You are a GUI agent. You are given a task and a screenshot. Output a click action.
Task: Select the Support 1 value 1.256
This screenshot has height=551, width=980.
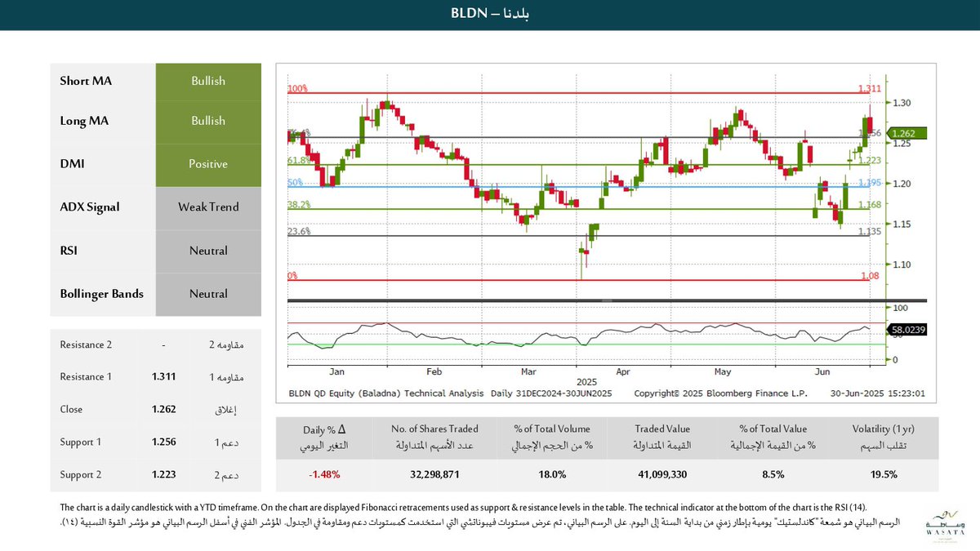click(x=163, y=442)
